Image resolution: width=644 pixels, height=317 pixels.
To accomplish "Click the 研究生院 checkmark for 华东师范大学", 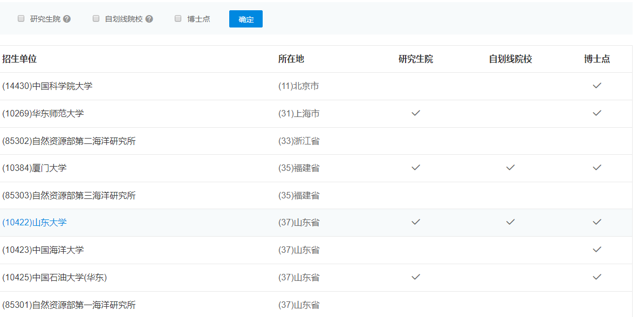I will click(x=415, y=113).
